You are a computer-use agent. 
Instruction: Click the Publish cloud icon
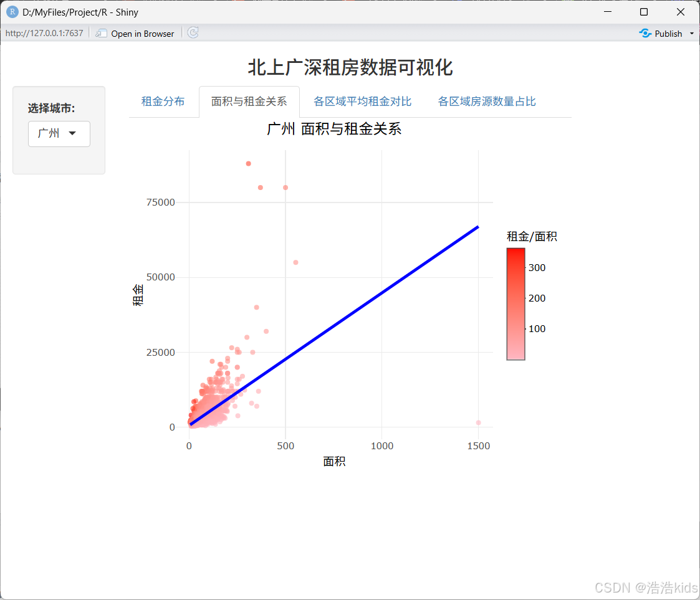645,34
